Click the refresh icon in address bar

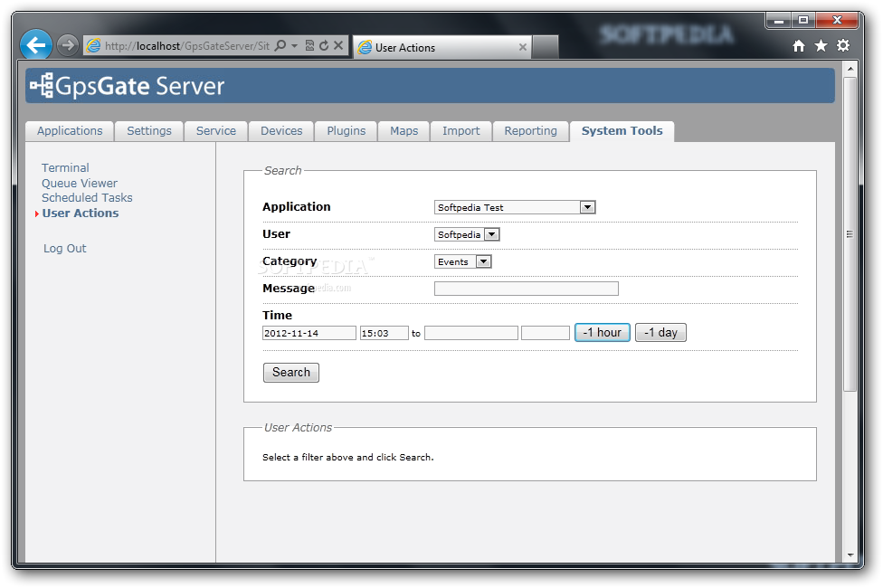(x=324, y=45)
